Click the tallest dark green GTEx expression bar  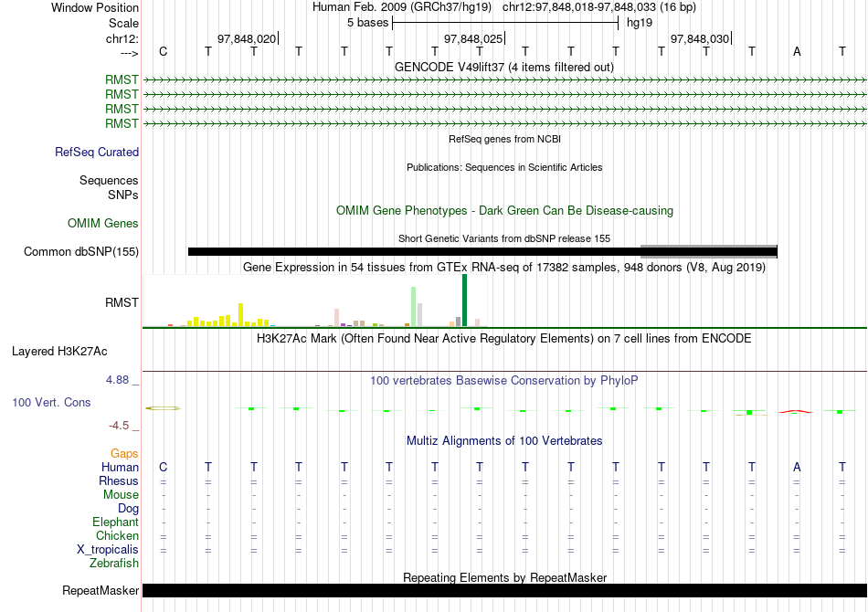coord(464,300)
